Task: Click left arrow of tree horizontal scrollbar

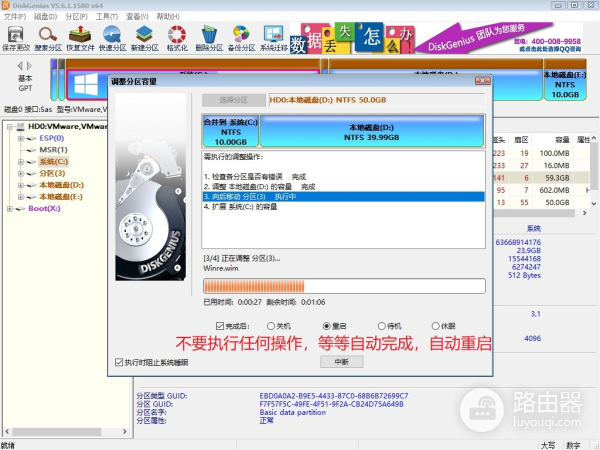Action: [7, 431]
